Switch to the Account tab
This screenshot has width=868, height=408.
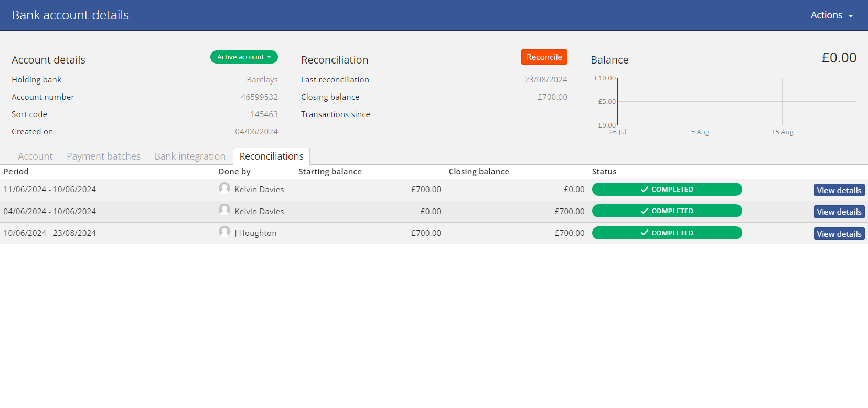click(x=35, y=156)
